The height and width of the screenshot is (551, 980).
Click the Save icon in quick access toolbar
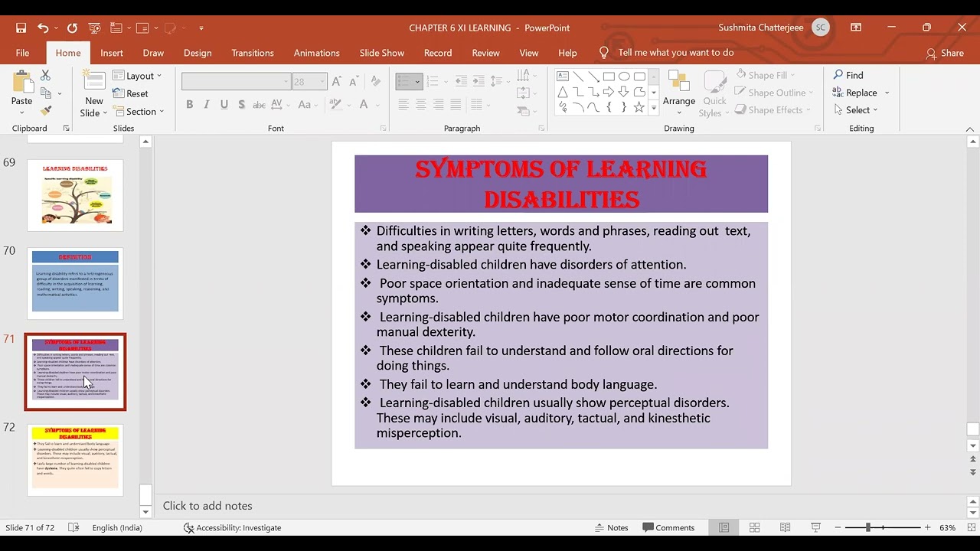pos(21,28)
